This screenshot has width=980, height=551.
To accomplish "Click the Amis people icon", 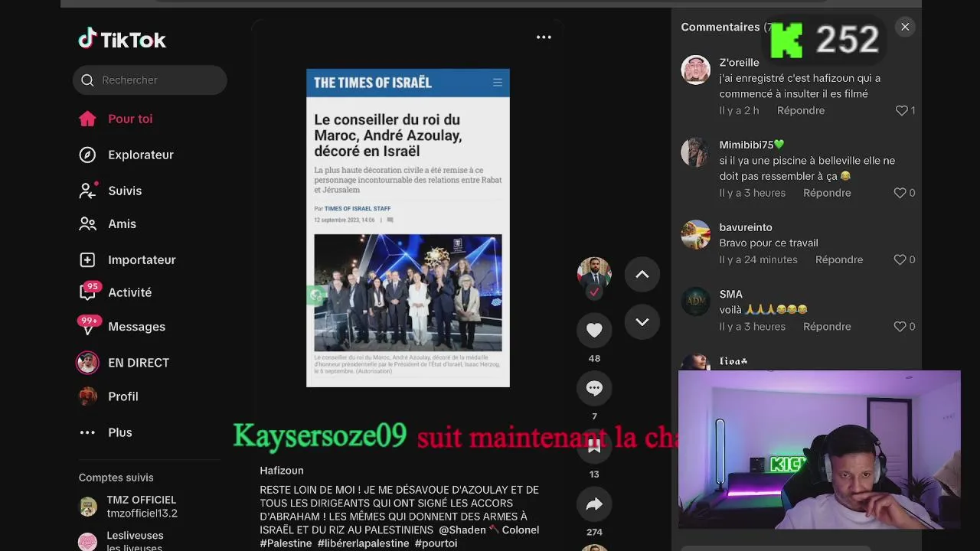I will point(87,224).
